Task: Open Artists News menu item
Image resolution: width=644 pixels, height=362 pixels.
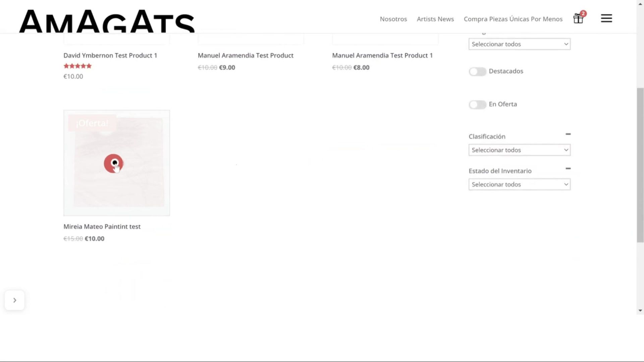Action: 435,19
